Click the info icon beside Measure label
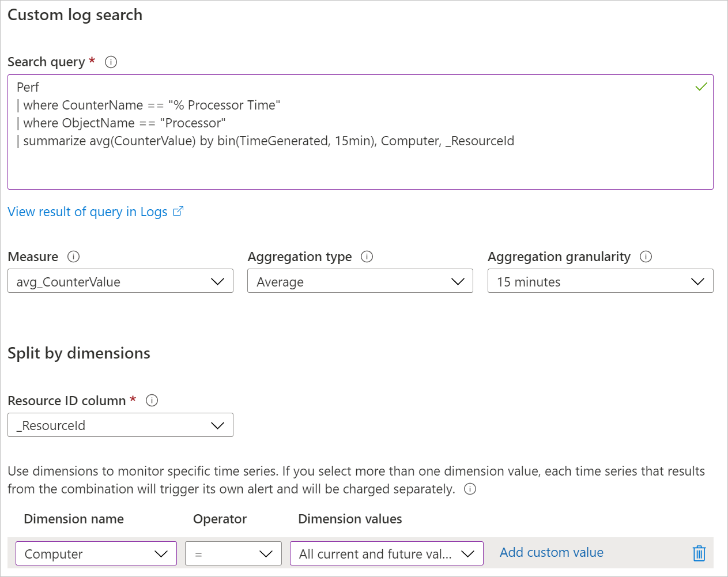This screenshot has height=577, width=728. pyautogui.click(x=73, y=257)
